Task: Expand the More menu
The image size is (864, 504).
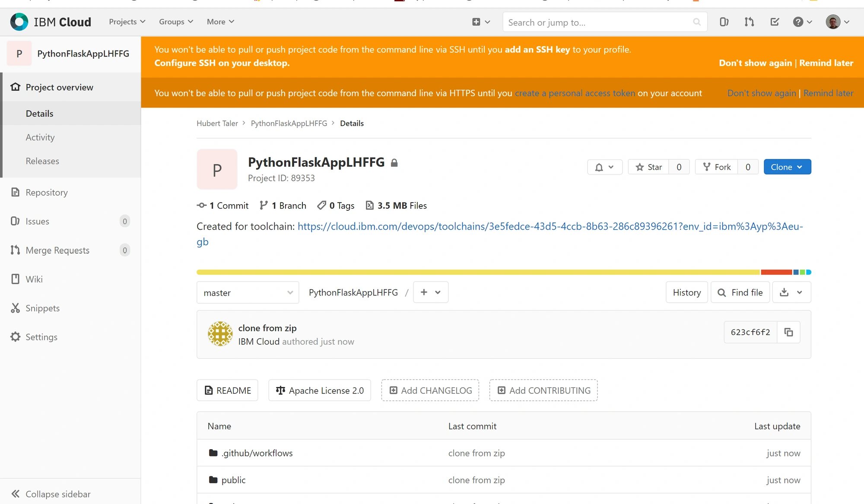Action: [220, 22]
